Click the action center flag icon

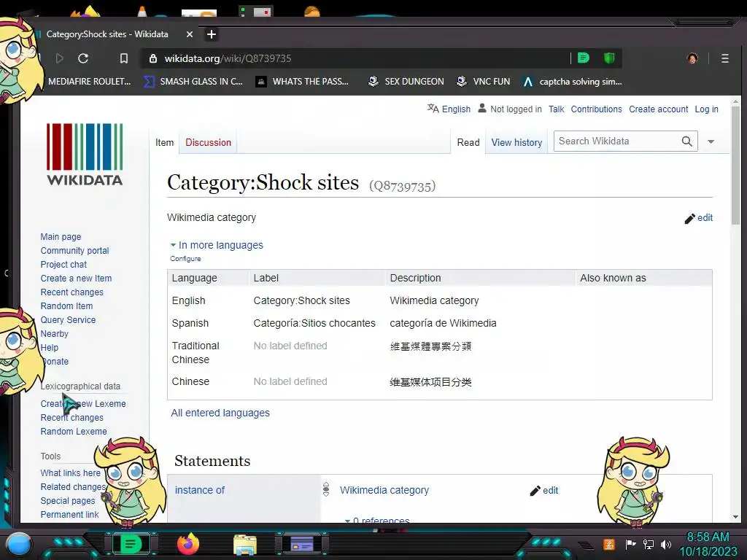click(x=630, y=544)
